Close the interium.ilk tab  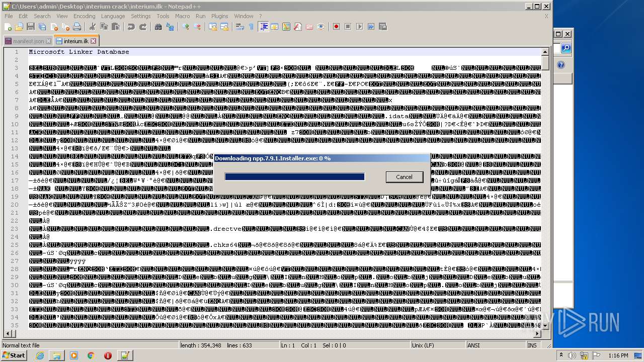[93, 41]
